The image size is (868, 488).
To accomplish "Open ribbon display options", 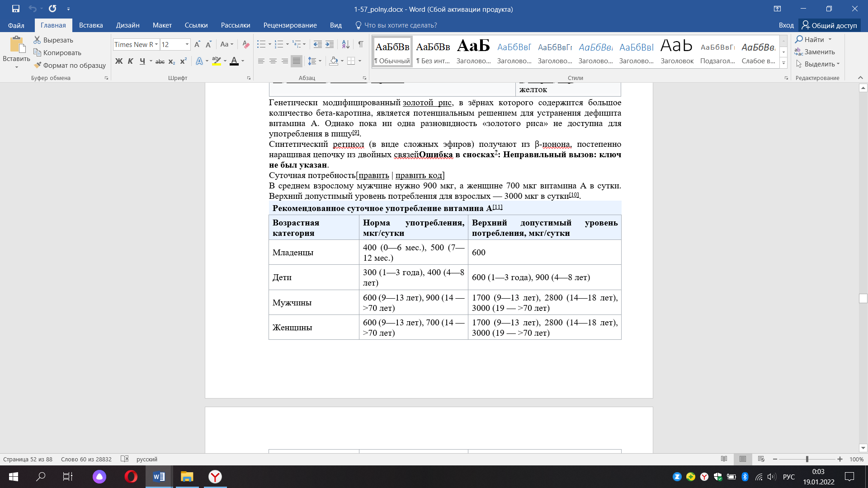I will tap(777, 9).
